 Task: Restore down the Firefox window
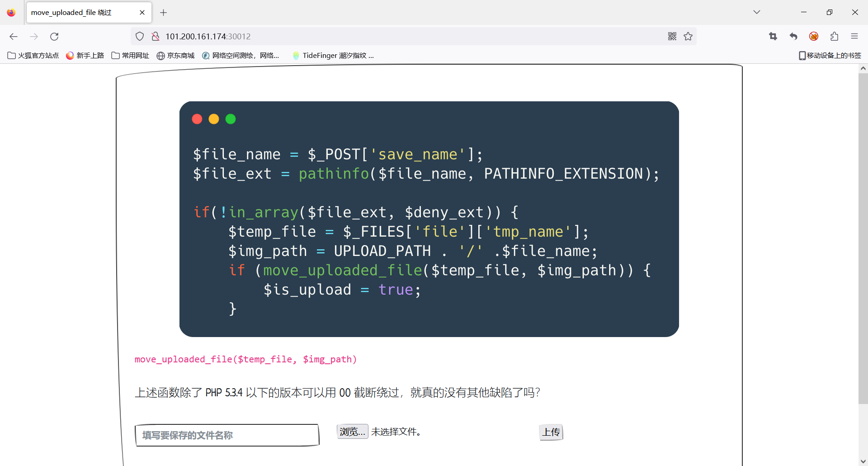click(829, 12)
